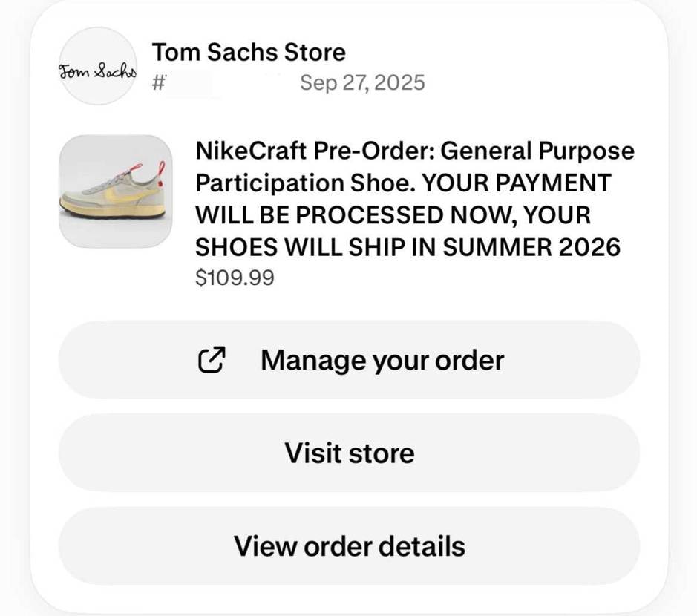Screen dimensions: 697x616
Task: Click the Tom Sachs Store name
Action: coord(249,52)
